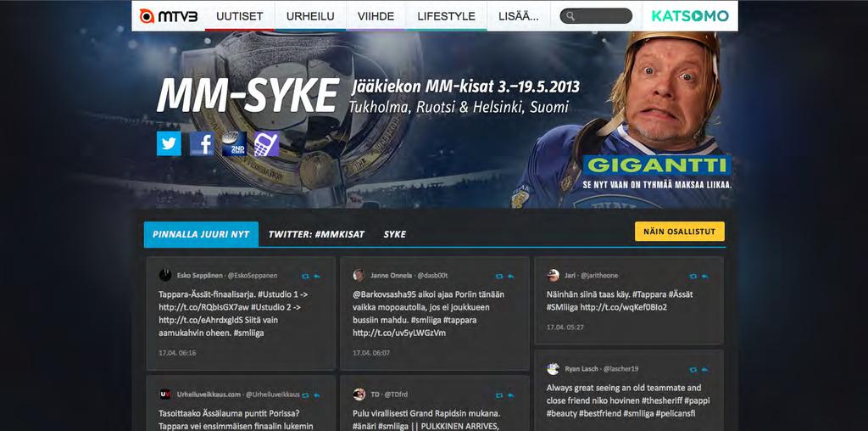Click Janne Onnela's profile picture
Viewport: 868px width, 431px height.
point(359,276)
